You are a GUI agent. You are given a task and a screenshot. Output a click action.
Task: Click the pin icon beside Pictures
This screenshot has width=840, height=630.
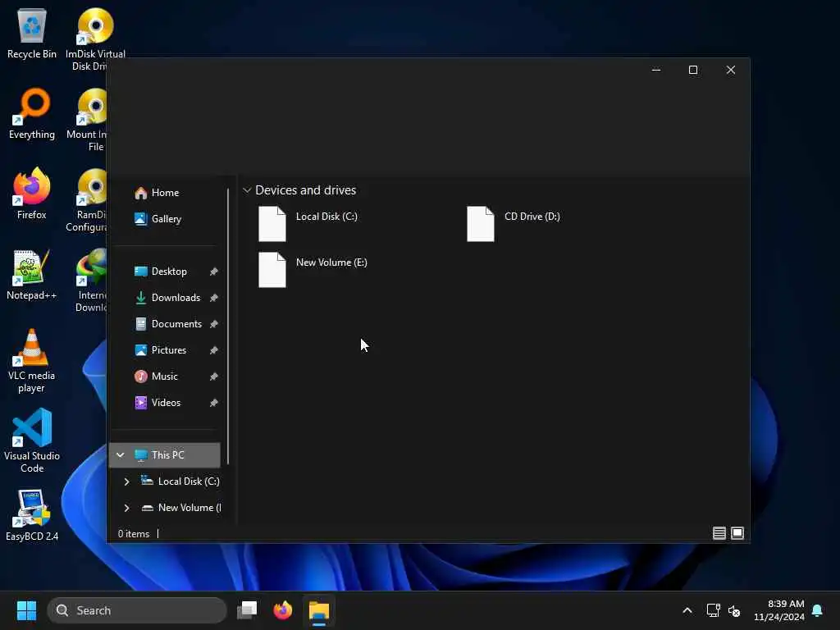214,350
